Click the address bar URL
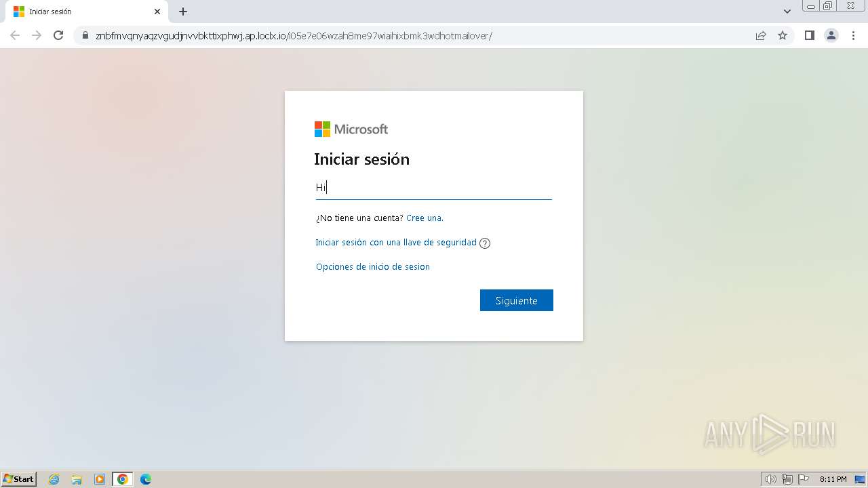 [x=294, y=36]
